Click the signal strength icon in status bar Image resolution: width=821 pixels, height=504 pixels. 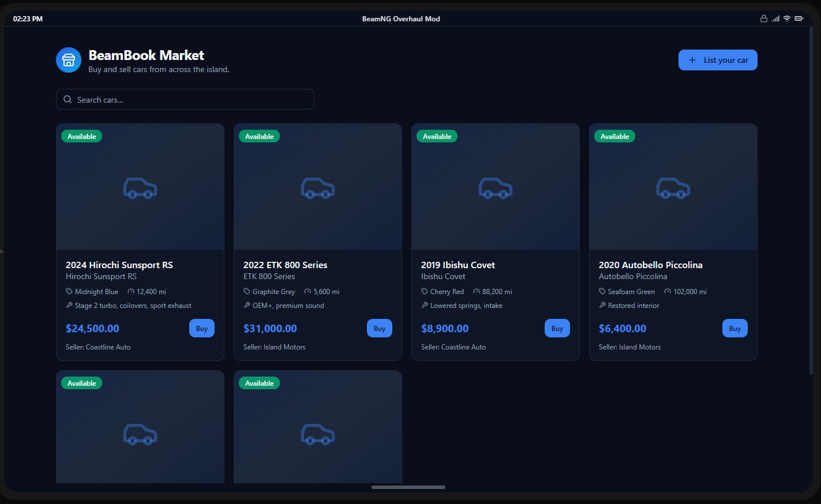point(775,18)
